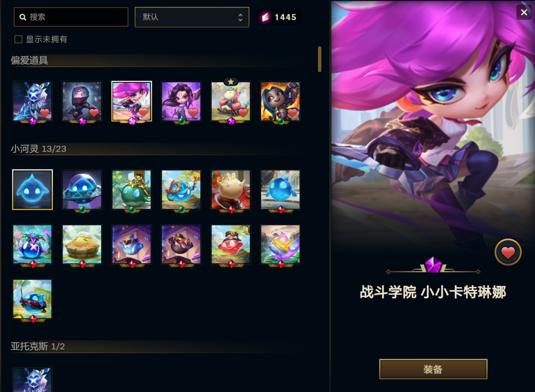This screenshot has width=535, height=392.
Task: Toggle the 显示未拥有 checkbox
Action: [x=18, y=39]
